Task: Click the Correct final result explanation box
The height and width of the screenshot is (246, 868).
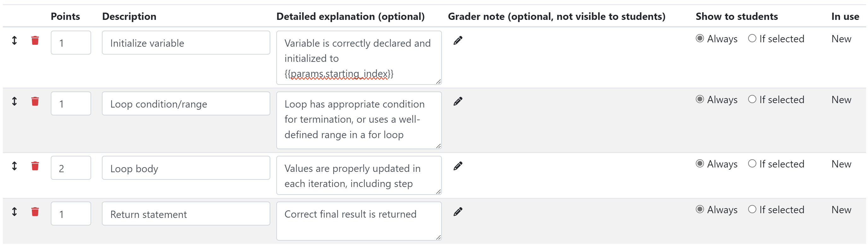Action: coord(359,221)
